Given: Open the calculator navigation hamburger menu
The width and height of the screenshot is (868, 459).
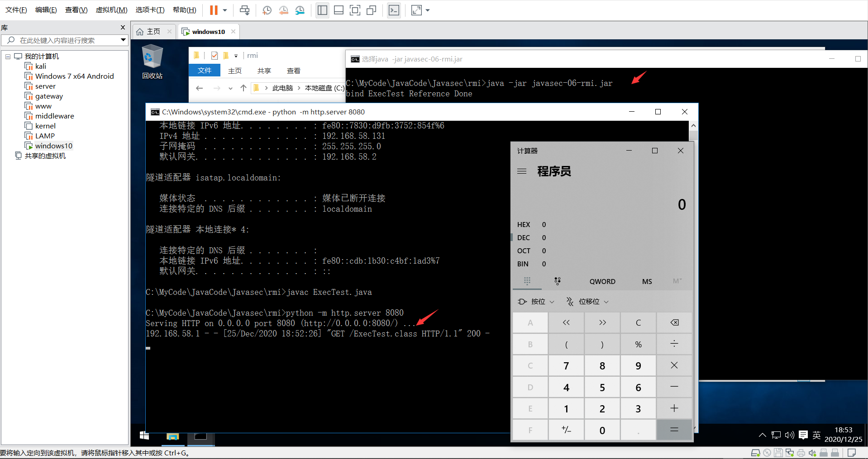Looking at the screenshot, I should click(x=522, y=171).
